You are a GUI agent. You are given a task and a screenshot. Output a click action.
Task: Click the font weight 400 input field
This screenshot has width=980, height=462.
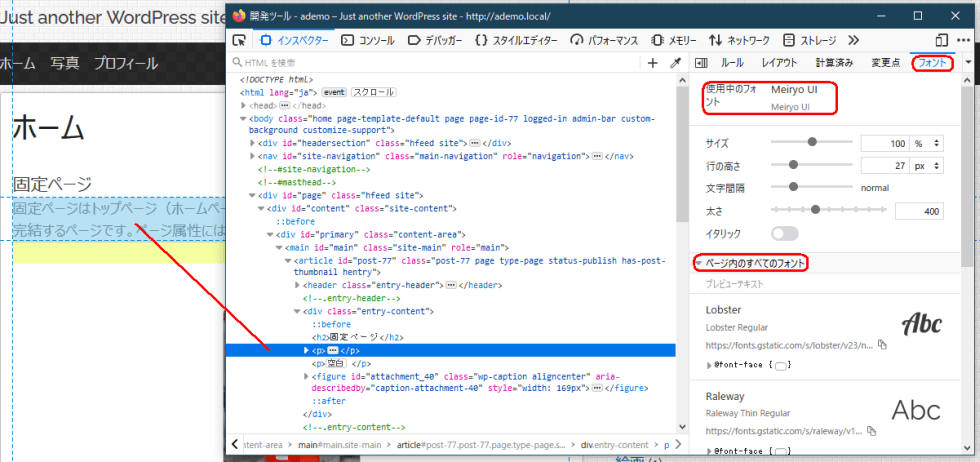point(919,211)
